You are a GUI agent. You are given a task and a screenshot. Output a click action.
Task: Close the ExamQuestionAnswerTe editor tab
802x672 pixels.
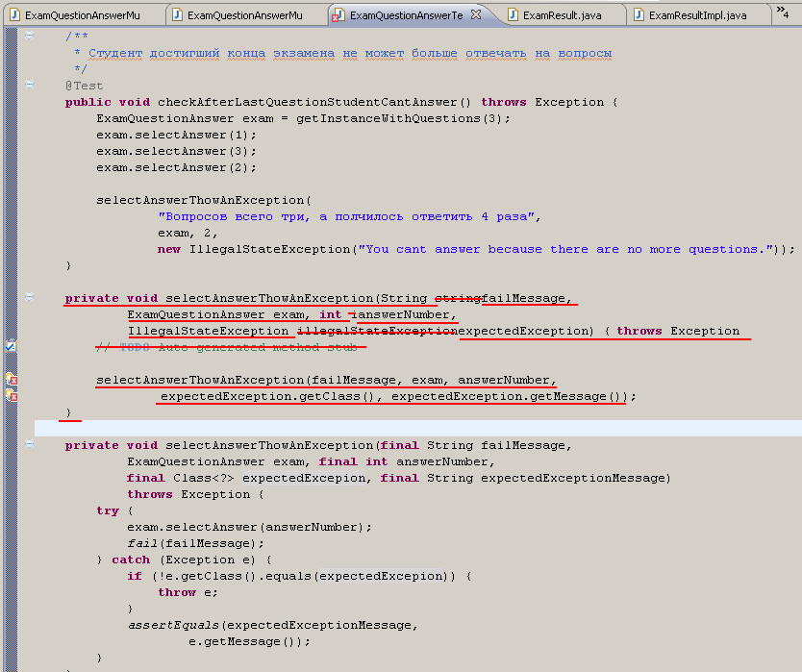coord(475,14)
